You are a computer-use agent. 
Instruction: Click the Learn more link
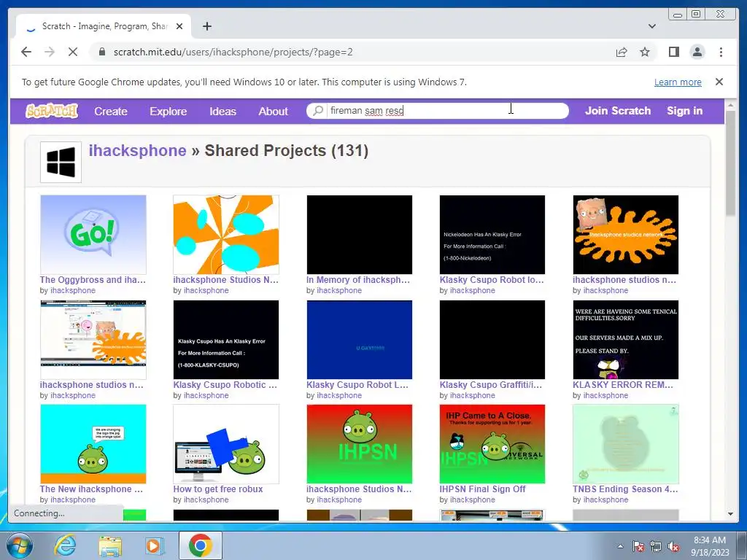coord(678,82)
